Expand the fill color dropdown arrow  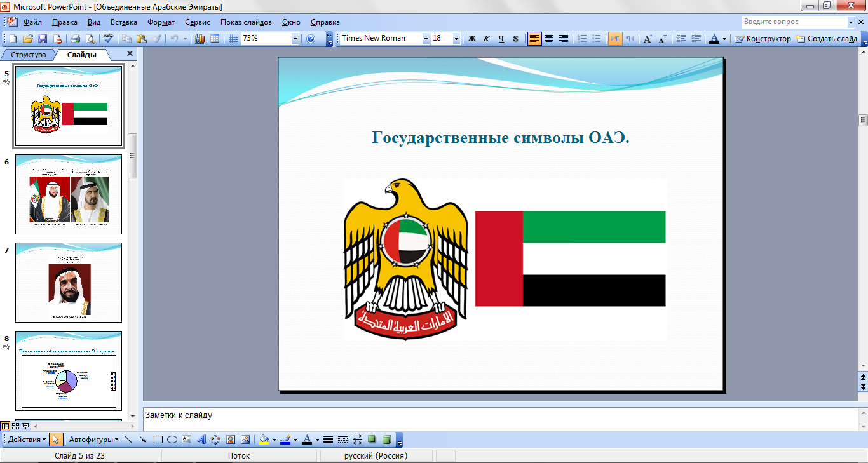coord(273,440)
